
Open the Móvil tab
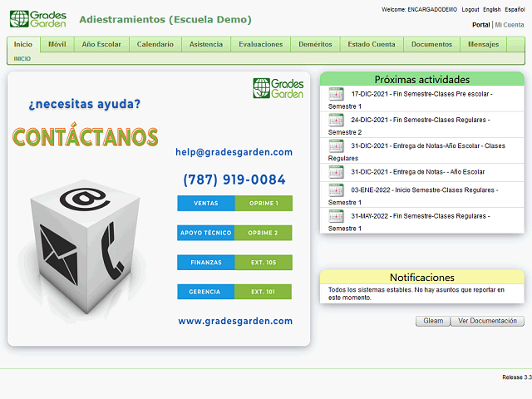[57, 44]
